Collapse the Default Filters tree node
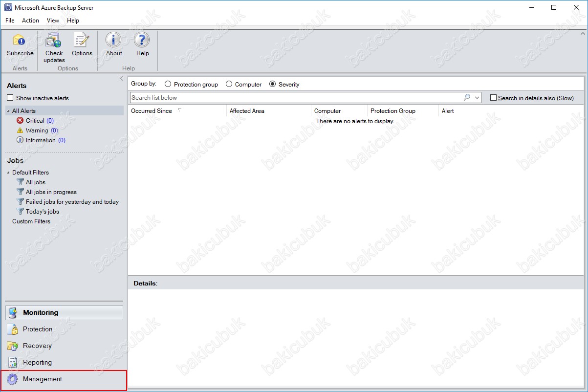This screenshot has width=588, height=392. tap(8, 173)
